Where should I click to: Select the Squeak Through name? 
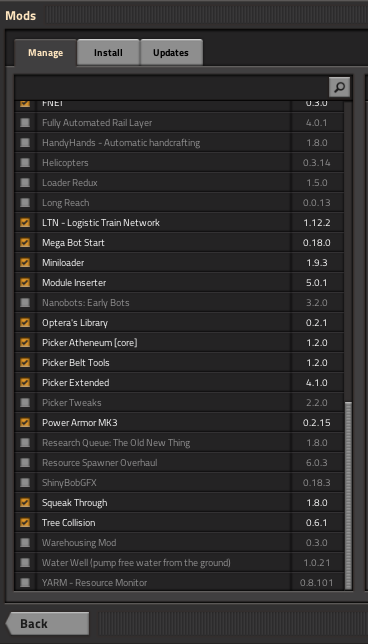pos(74,503)
